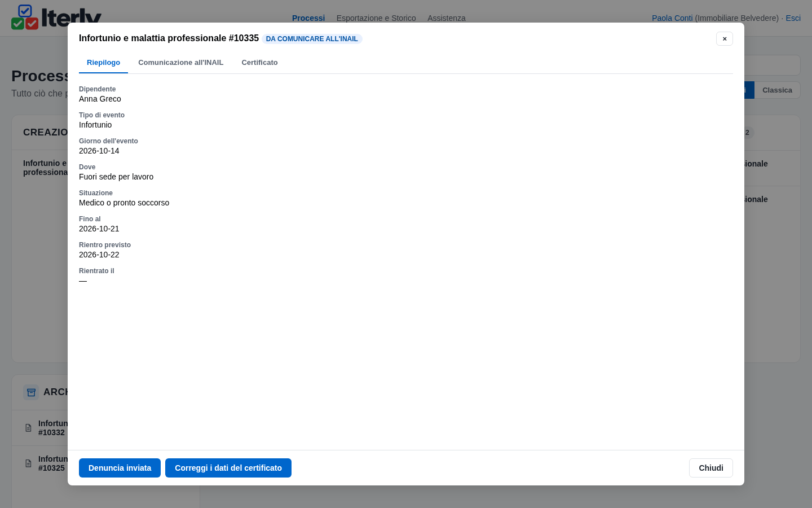Open the Assistenza menu item

coord(447,18)
